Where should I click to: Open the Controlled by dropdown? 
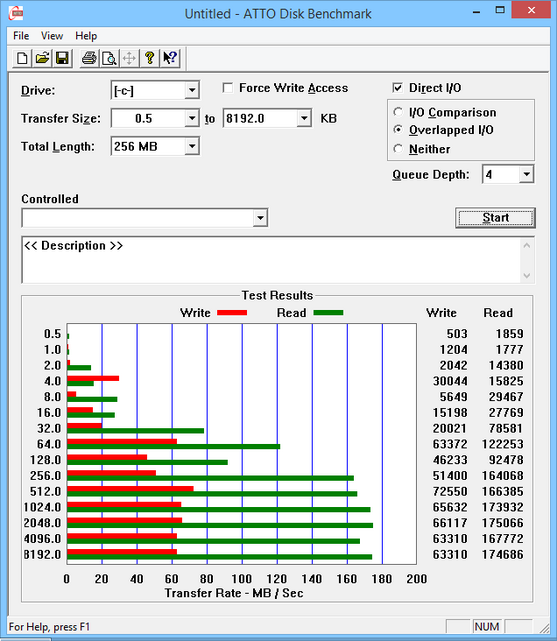[x=260, y=218]
